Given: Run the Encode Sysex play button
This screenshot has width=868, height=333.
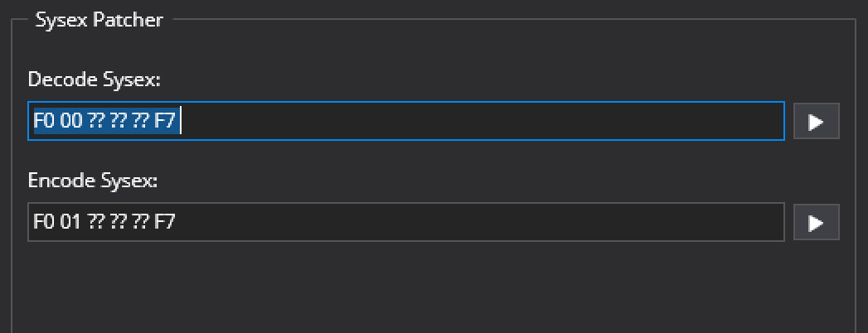Looking at the screenshot, I should [817, 222].
